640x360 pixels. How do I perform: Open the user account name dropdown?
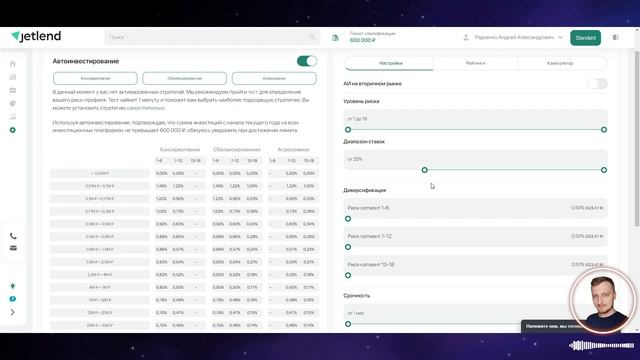[518, 38]
